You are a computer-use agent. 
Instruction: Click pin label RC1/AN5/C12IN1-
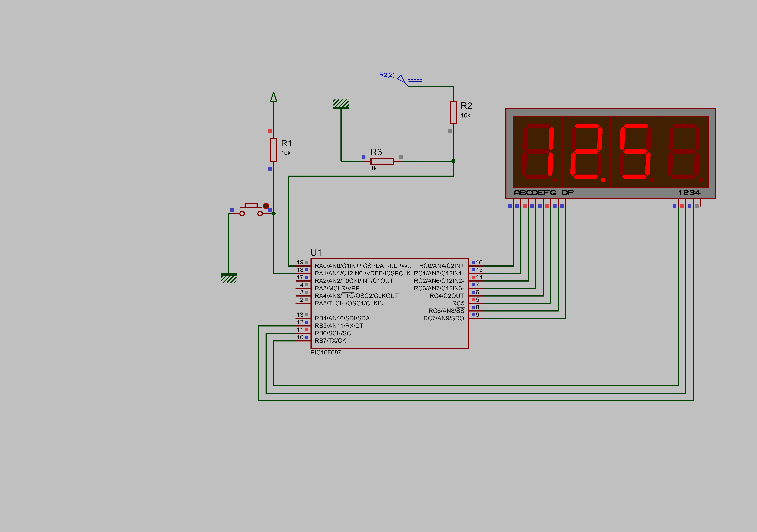(x=439, y=274)
